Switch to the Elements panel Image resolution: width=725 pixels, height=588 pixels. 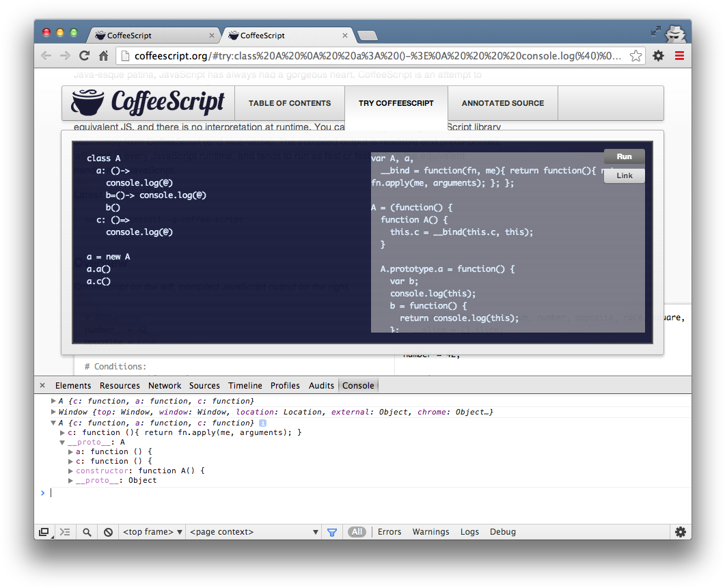pyautogui.click(x=73, y=386)
